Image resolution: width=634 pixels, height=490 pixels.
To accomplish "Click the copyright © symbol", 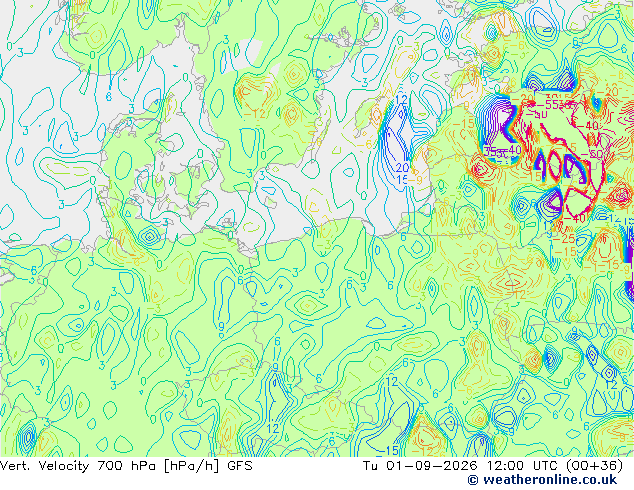I will [473, 480].
